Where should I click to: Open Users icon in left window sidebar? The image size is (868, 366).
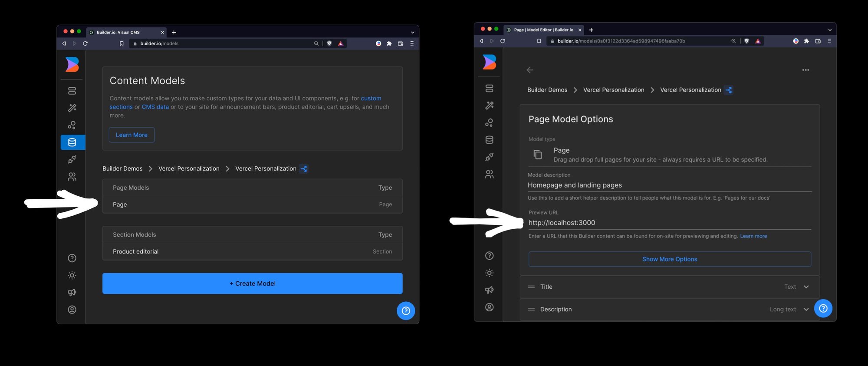72,177
